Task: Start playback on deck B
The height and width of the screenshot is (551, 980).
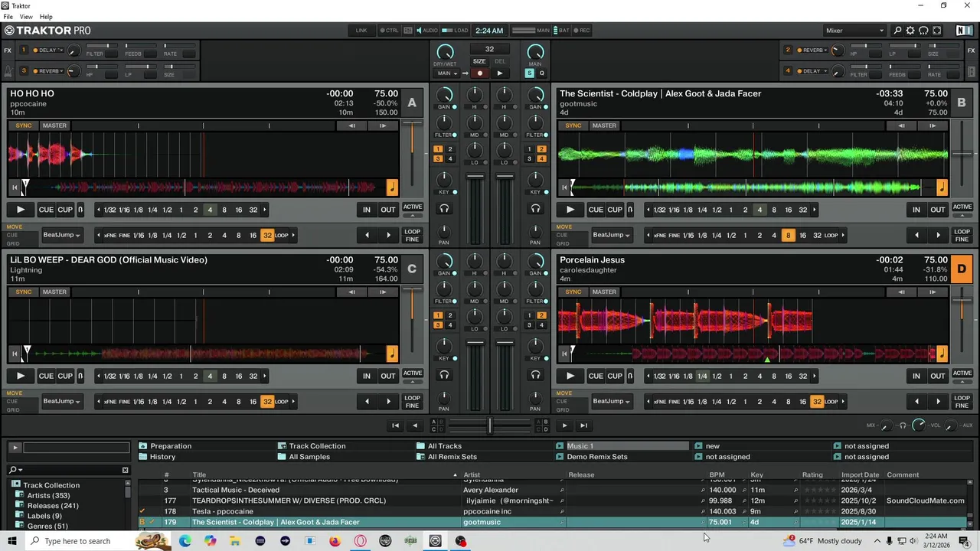Action: pyautogui.click(x=570, y=210)
